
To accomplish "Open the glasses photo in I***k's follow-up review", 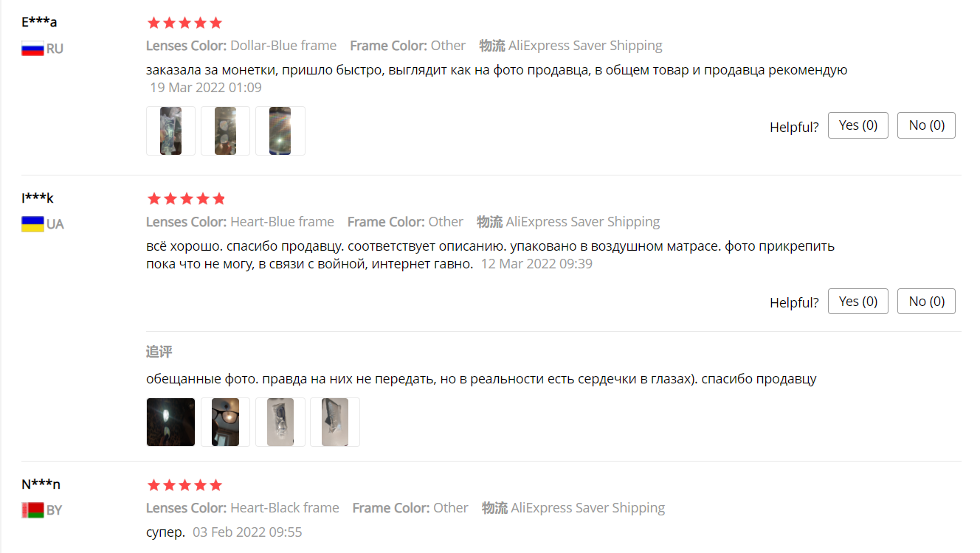I will point(225,422).
